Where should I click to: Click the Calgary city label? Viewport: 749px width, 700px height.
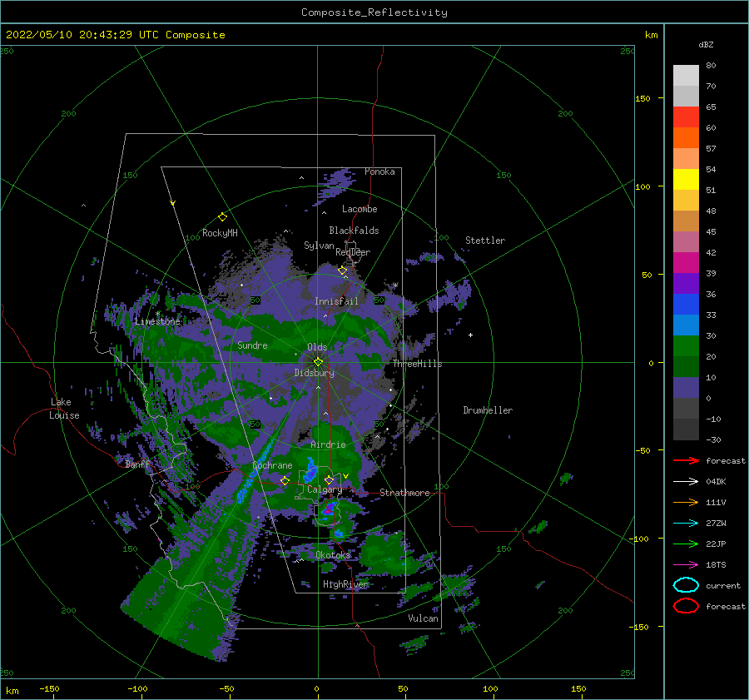pyautogui.click(x=325, y=489)
